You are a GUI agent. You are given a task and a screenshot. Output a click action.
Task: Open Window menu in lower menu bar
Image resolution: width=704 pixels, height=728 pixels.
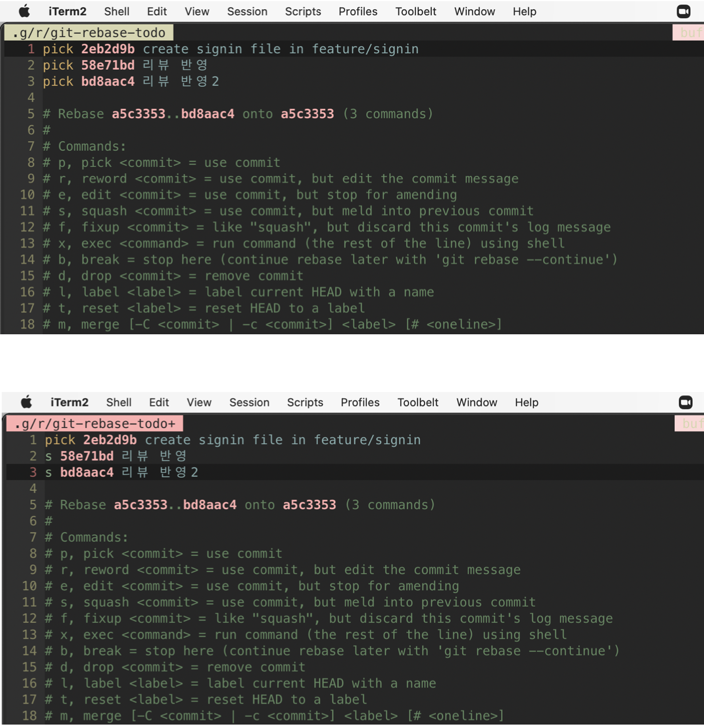pos(477,402)
